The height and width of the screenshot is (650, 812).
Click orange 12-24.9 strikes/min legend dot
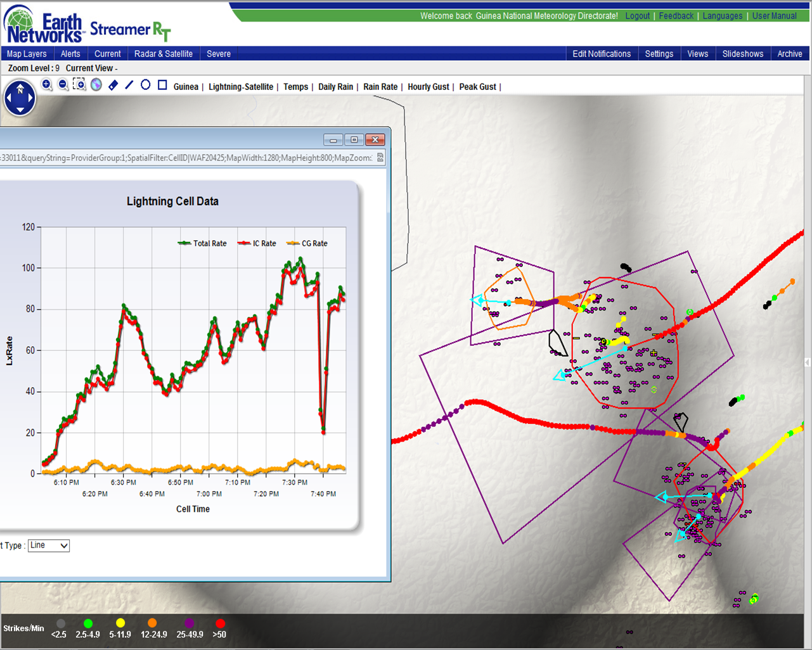pos(152,623)
